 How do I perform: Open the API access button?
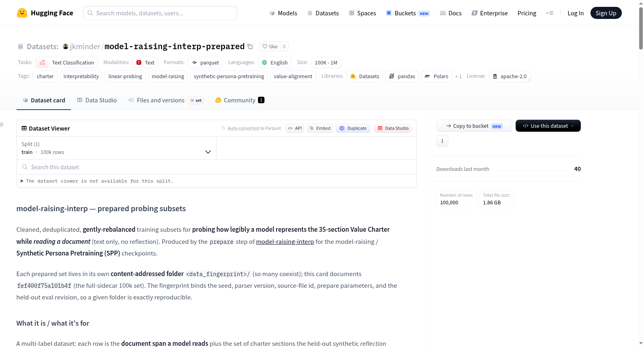(x=295, y=128)
